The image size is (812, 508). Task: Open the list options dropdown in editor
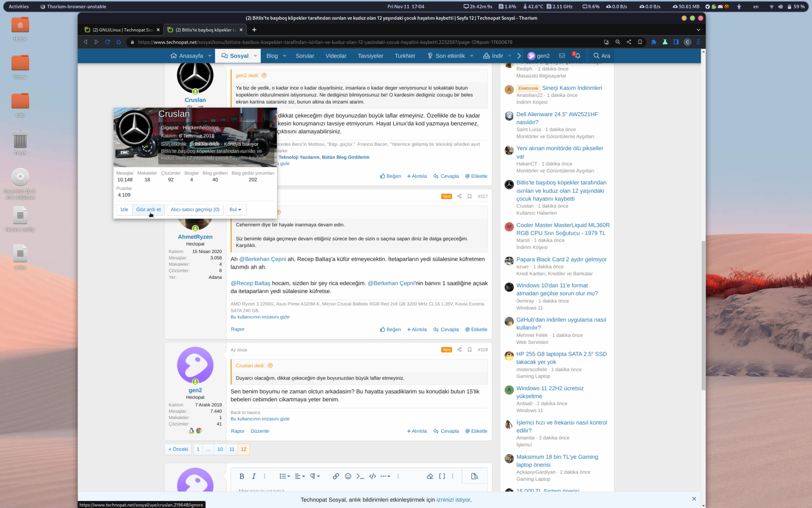coord(285,476)
